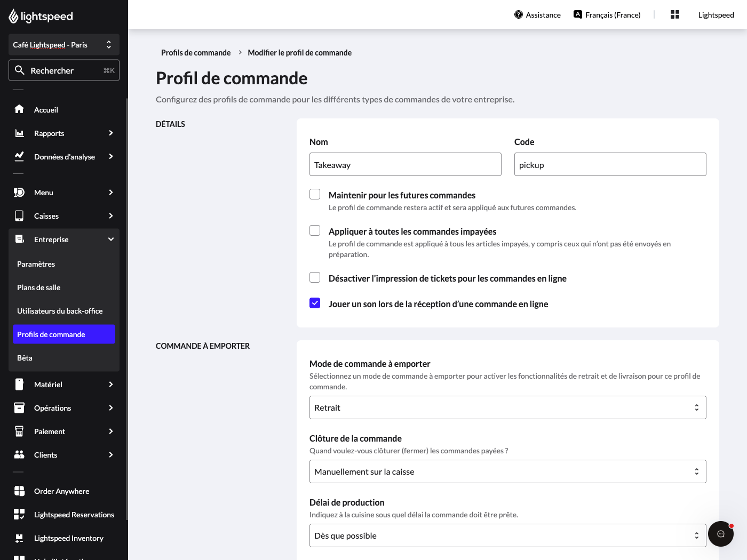Collapse the Entreprise section chevron
The image size is (747, 560).
[x=111, y=239]
